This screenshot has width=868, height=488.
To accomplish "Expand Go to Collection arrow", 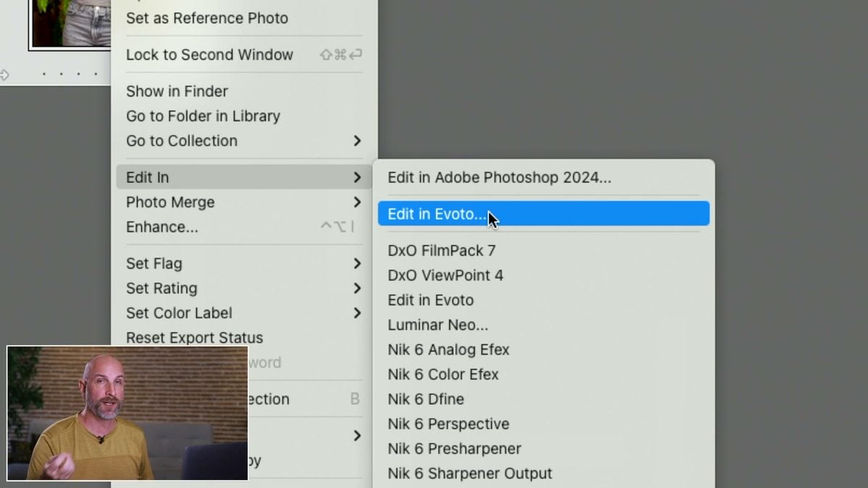I will click(357, 141).
